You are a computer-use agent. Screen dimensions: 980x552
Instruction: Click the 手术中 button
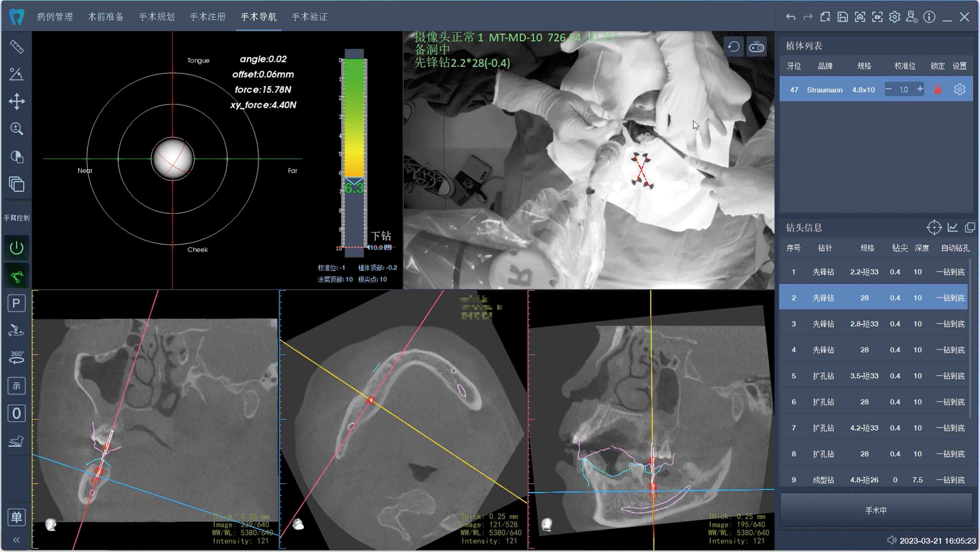(x=876, y=510)
